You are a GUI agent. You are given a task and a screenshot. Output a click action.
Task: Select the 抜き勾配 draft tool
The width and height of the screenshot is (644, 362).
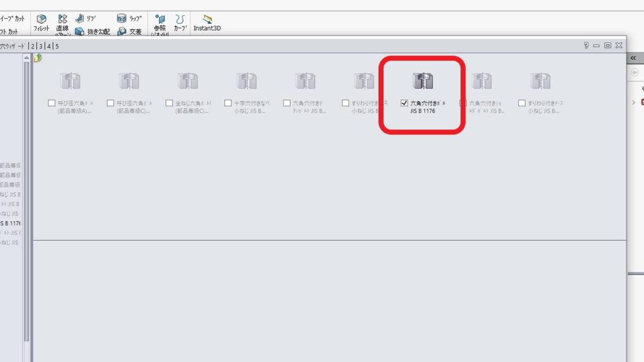pos(80,31)
